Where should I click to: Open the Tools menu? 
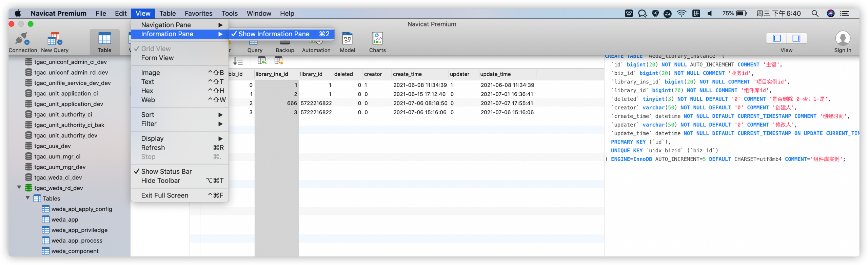tap(230, 14)
